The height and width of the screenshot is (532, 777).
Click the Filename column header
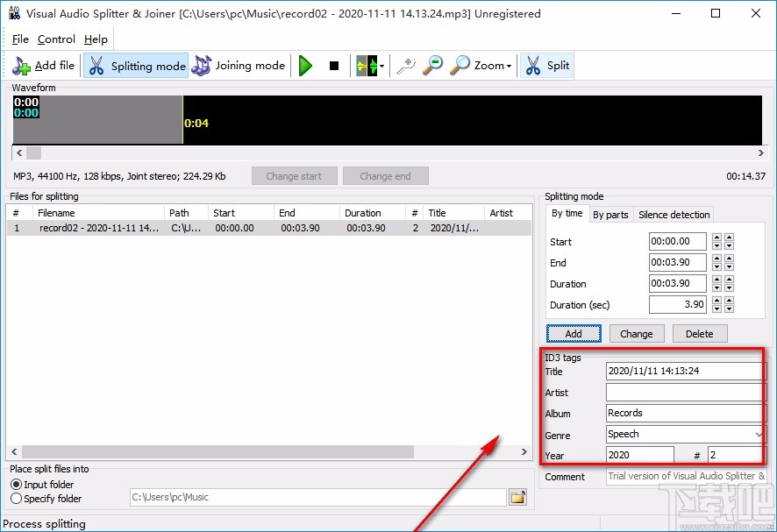tap(98, 213)
